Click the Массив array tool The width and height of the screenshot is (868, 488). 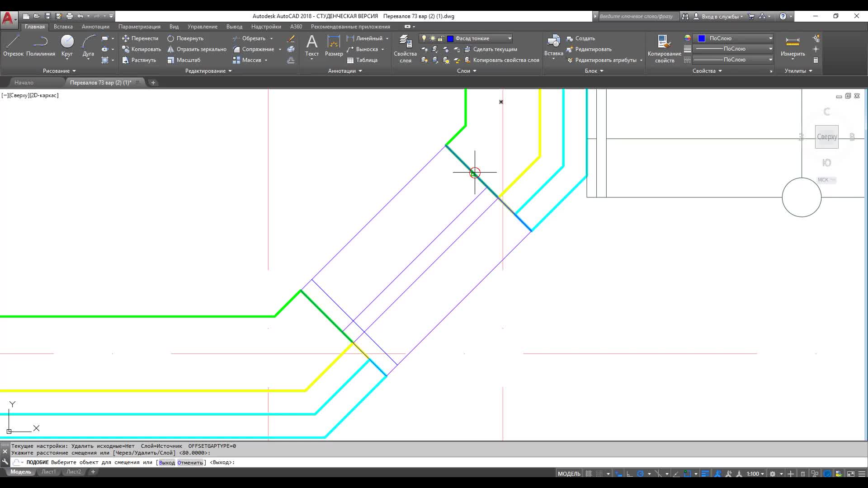(x=247, y=60)
